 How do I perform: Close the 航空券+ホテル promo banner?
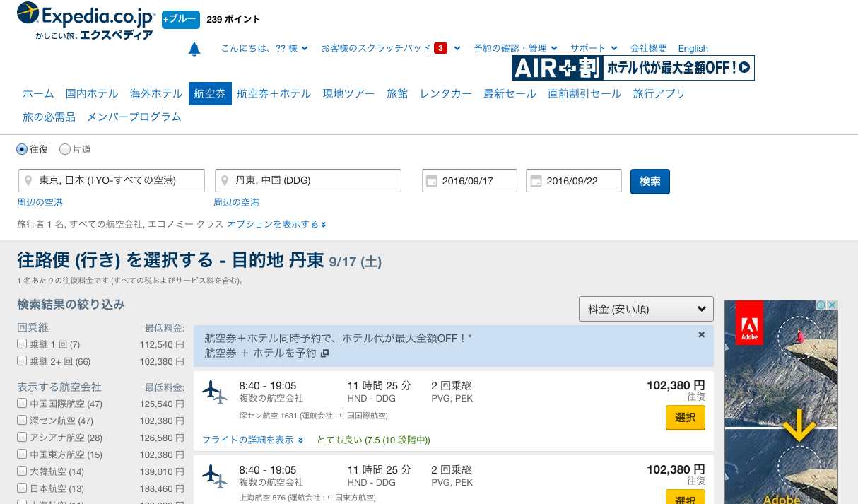click(702, 335)
